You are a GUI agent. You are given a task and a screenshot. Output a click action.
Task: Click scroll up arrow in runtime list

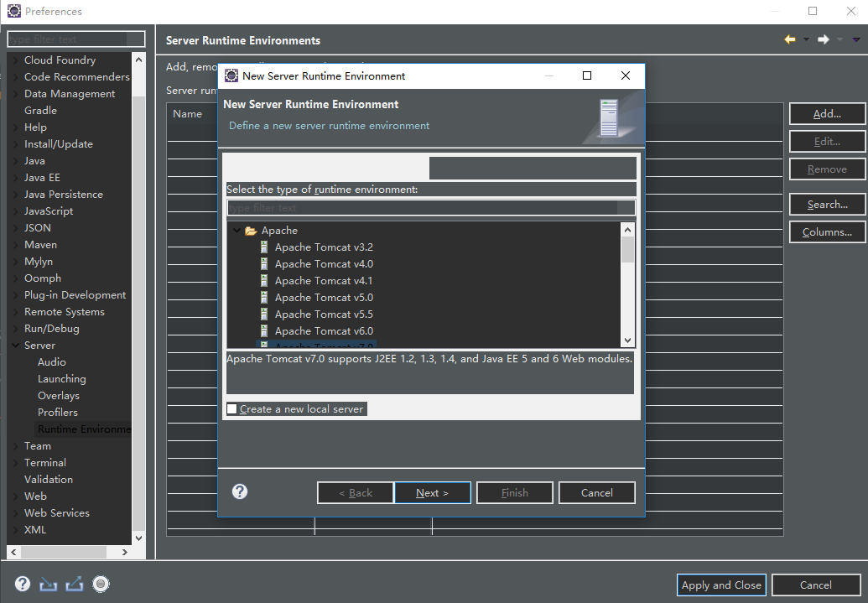click(627, 229)
